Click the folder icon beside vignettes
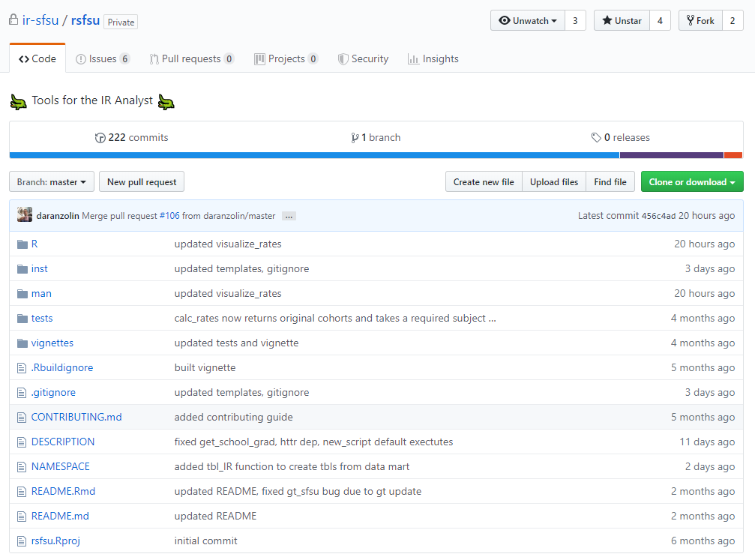This screenshot has height=560, width=755. pos(22,343)
